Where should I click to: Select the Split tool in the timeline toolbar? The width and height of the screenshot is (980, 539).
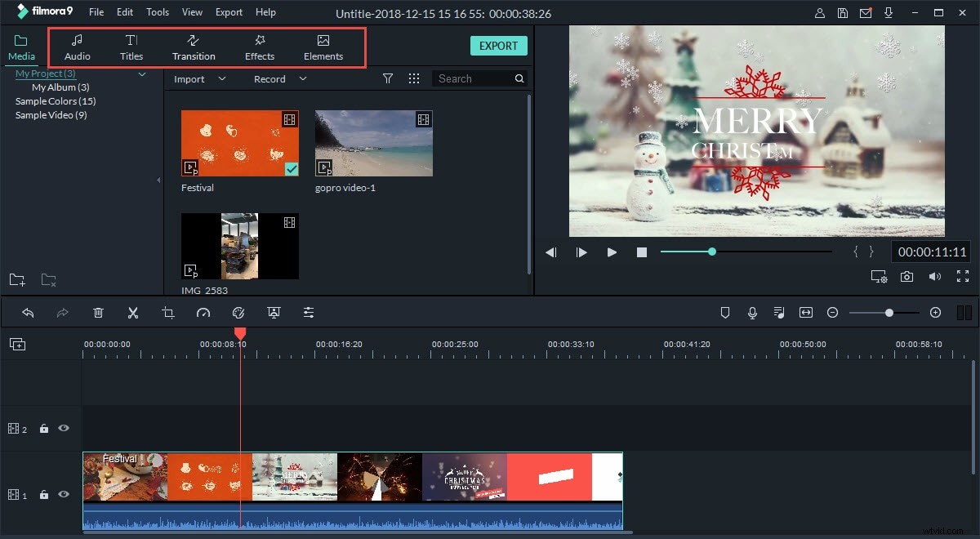[133, 312]
